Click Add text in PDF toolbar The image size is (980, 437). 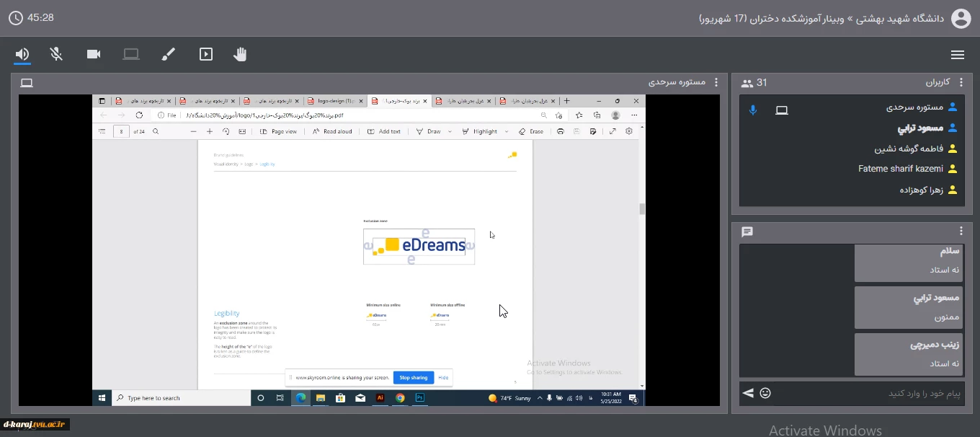(x=384, y=131)
